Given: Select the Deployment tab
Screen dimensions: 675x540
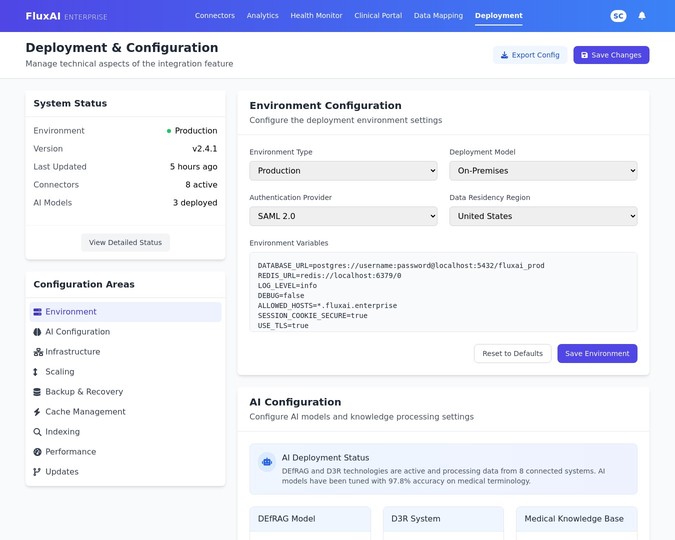Looking at the screenshot, I should click(499, 16).
